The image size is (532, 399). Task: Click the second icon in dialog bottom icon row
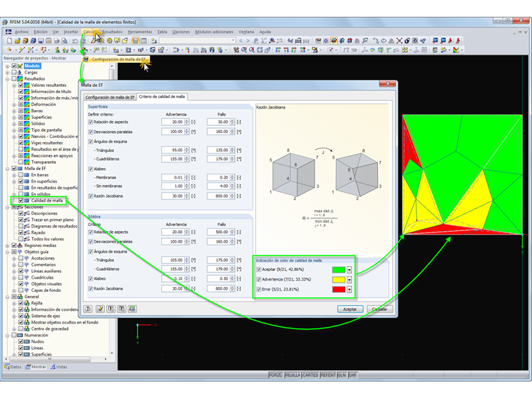(99, 309)
